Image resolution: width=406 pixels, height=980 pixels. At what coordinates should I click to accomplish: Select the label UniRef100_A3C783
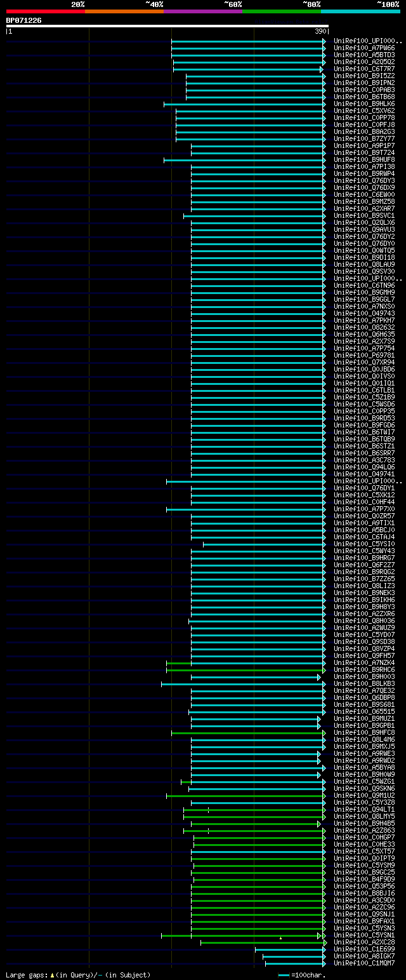[x=364, y=460]
